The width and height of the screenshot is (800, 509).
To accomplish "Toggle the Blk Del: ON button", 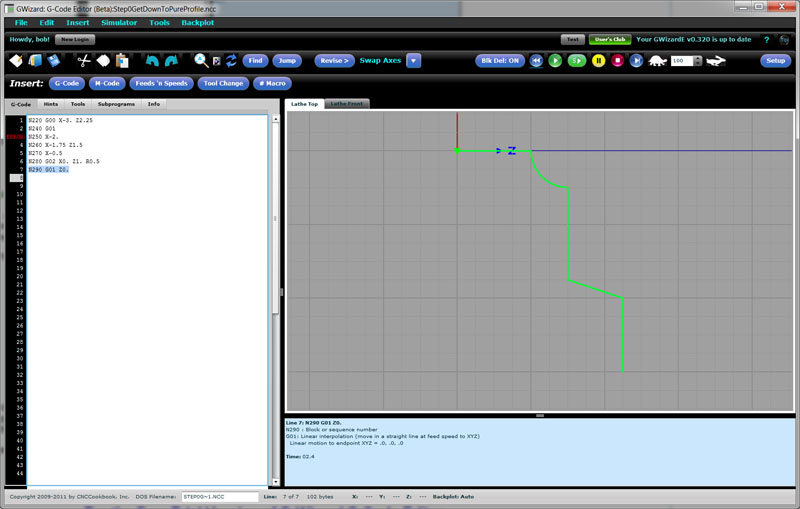I will point(500,61).
